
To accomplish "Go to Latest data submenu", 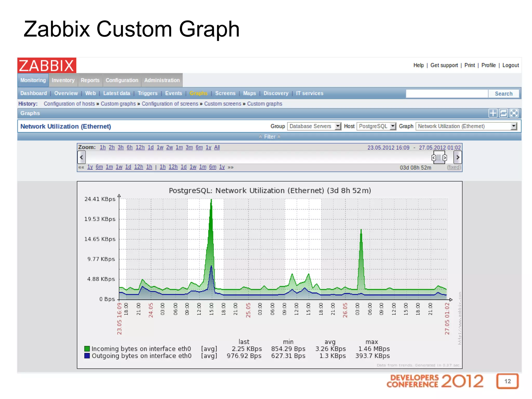I will tap(117, 93).
